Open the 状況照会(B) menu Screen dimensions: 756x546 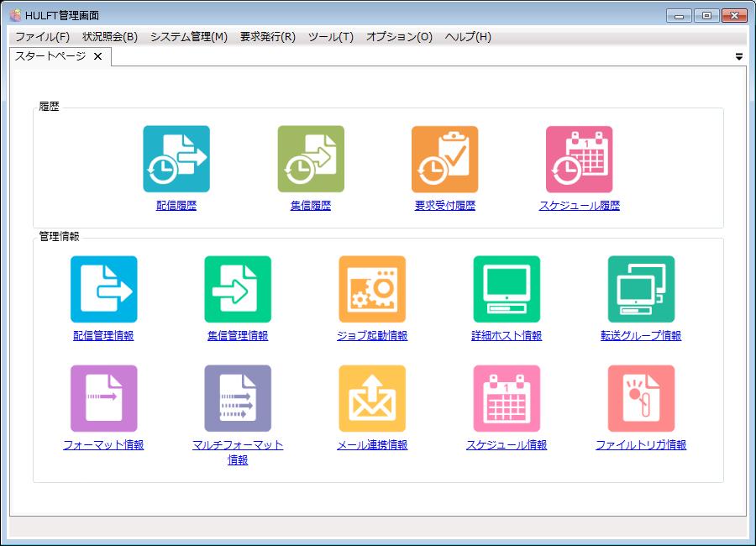[110, 37]
